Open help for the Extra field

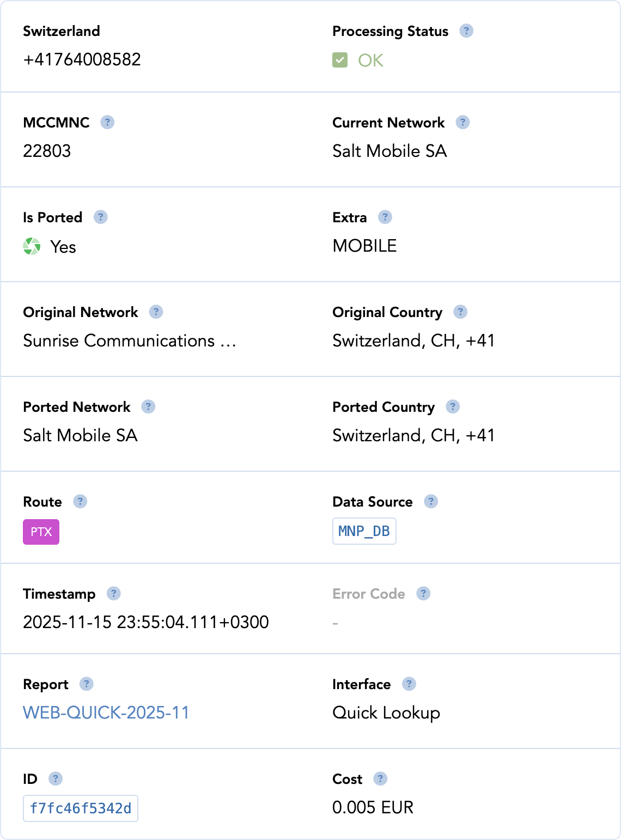385,217
